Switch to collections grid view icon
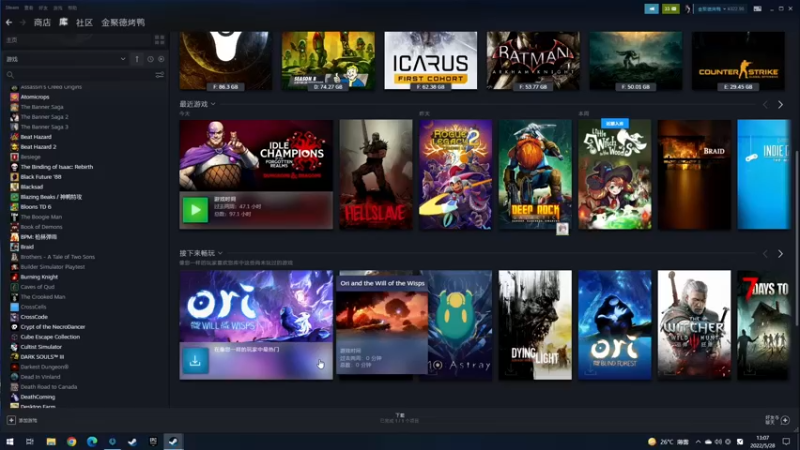The image size is (800, 450). pyautogui.click(x=160, y=40)
